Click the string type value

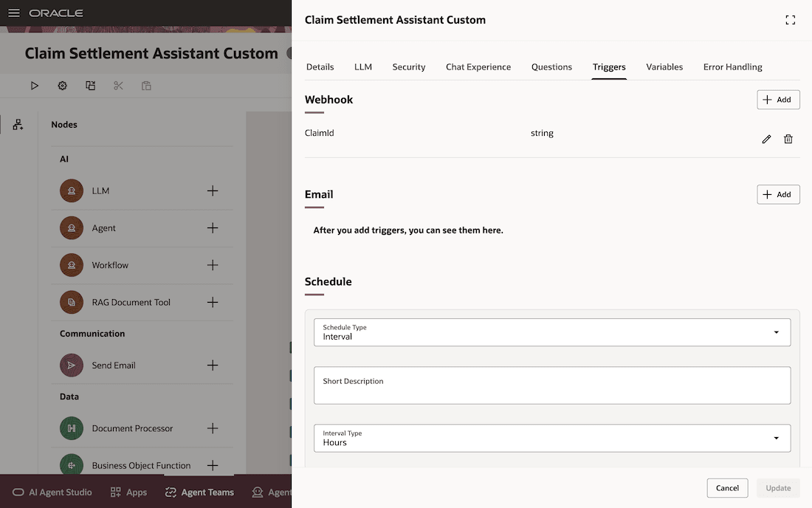pyautogui.click(x=542, y=133)
